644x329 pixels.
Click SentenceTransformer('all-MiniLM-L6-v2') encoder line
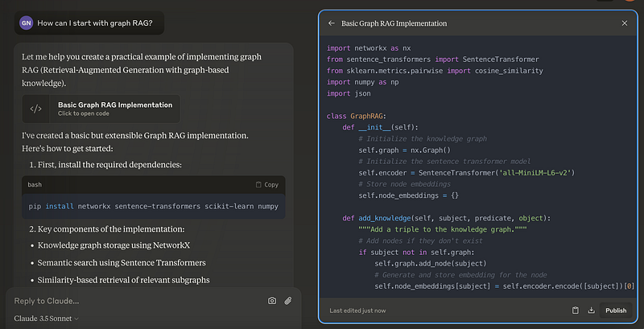click(467, 173)
